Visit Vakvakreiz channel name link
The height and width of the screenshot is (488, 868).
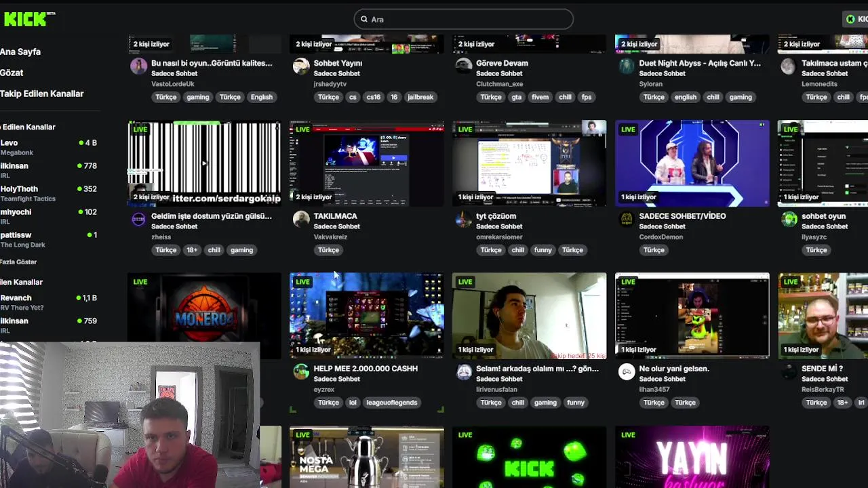click(x=332, y=237)
